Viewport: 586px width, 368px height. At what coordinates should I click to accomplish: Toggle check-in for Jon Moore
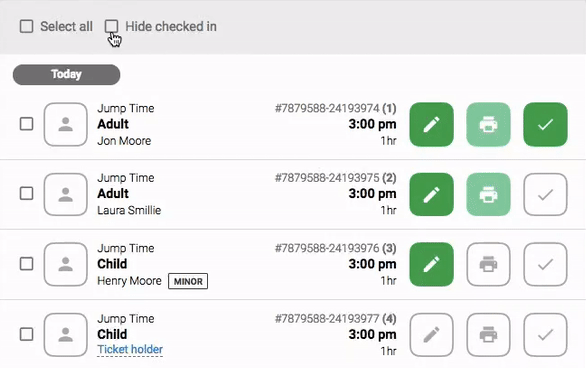pos(545,124)
